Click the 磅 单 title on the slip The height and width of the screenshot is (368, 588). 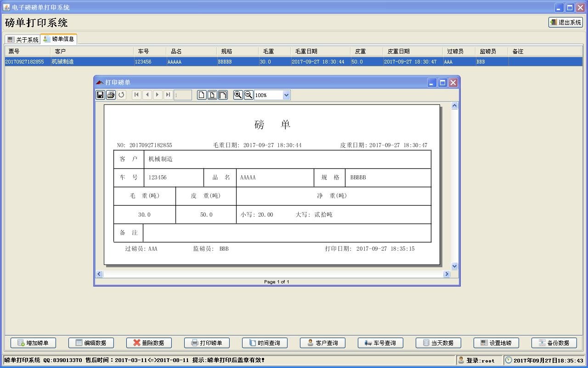point(272,125)
